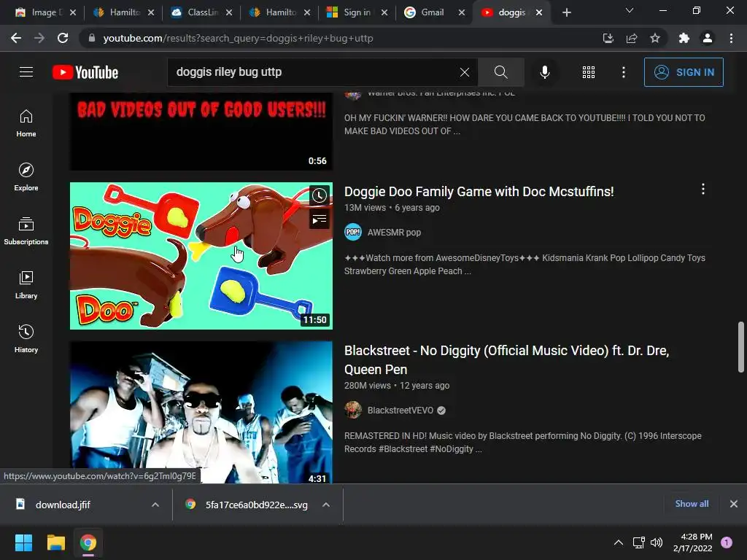The image size is (747, 560).
Task: Open AWESMR pop channel name
Action: coord(394,233)
